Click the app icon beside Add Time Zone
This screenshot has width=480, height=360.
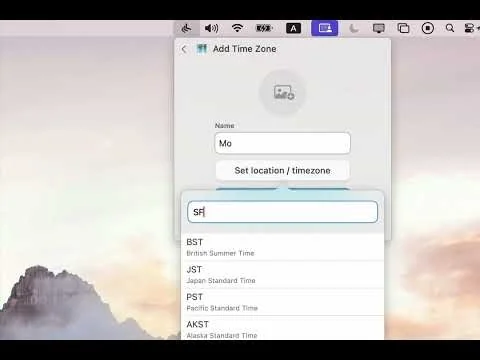(x=202, y=49)
